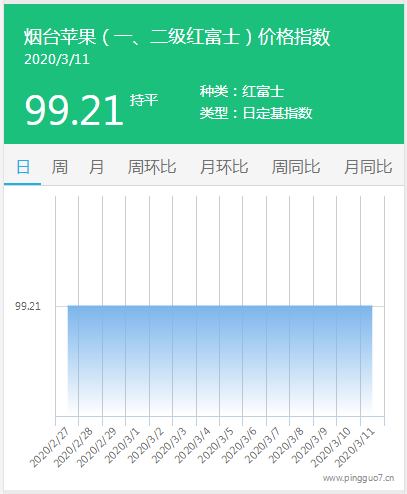Image resolution: width=407 pixels, height=494 pixels.
Task: Switch to the 月 (monthly) tab
Action: tap(96, 167)
